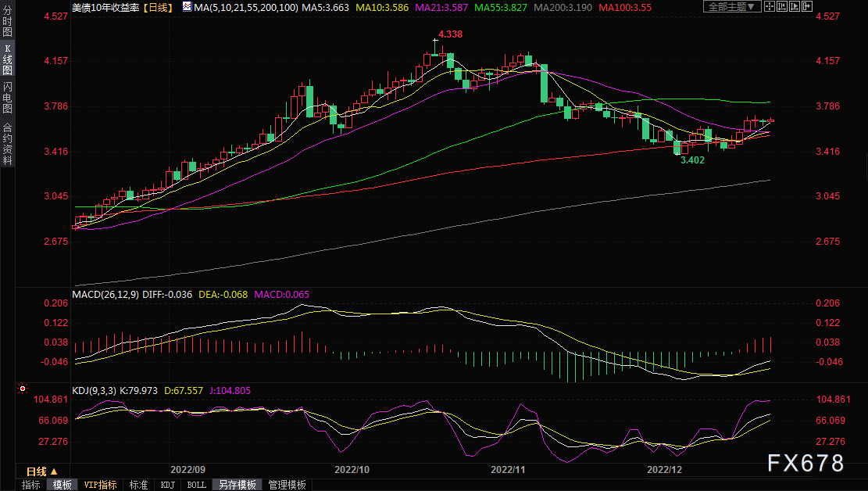This screenshot has height=491, width=868.
Task: Select the K线图 sidebar tab
Action: (x=7, y=59)
